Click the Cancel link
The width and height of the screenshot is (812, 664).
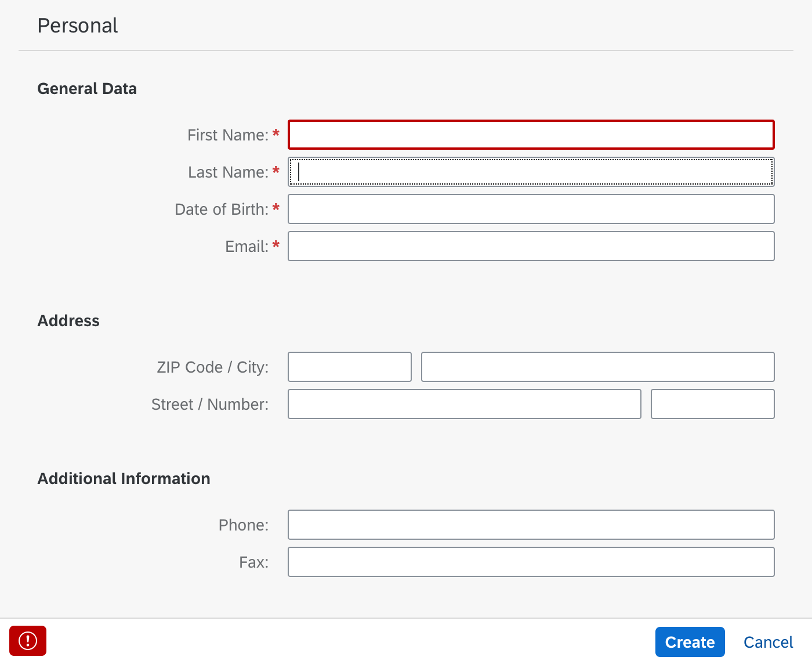click(768, 642)
